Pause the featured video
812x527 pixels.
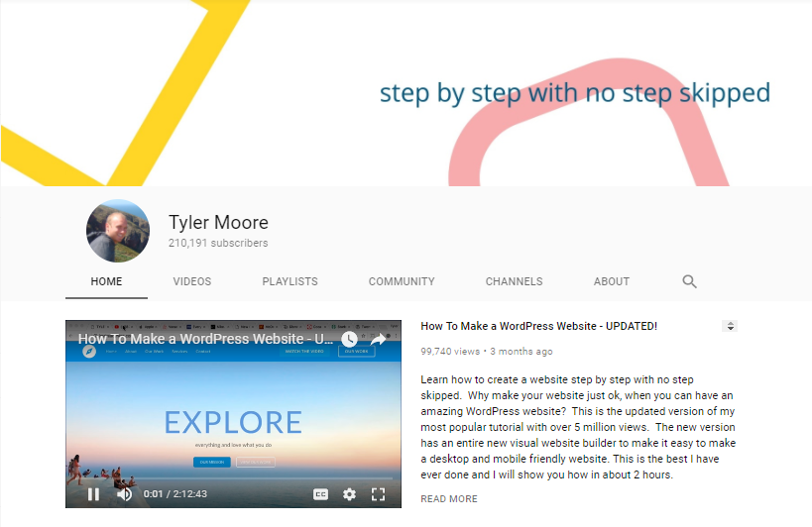93,494
